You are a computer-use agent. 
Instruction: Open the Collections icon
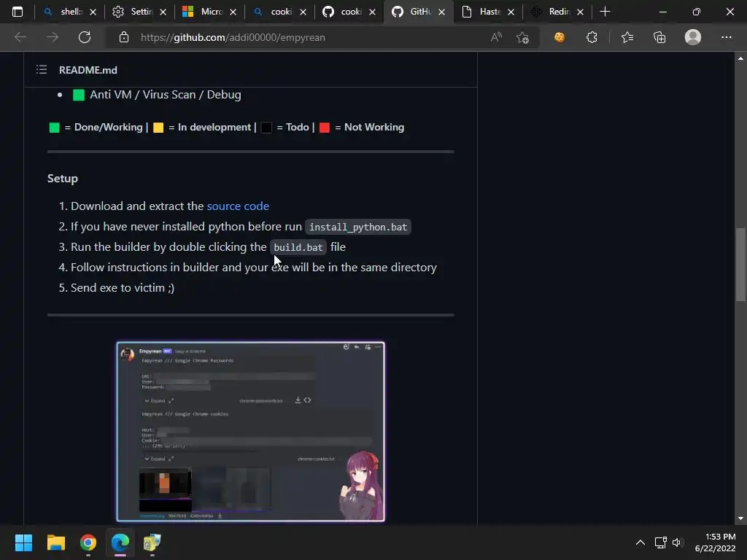659,37
